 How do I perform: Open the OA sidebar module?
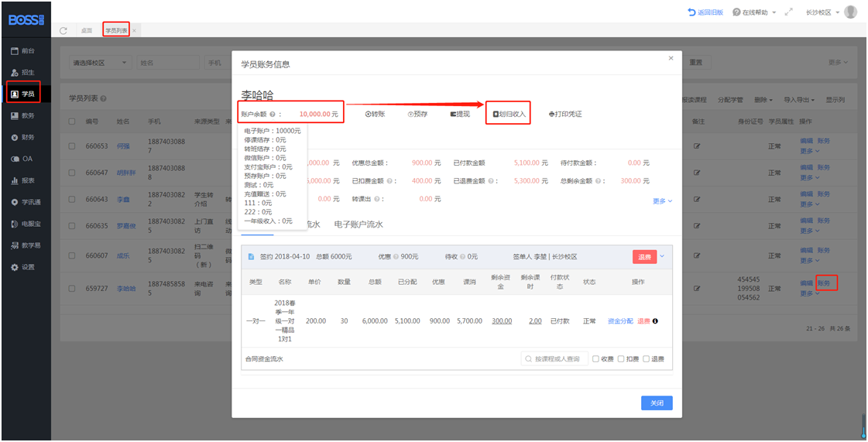22,159
